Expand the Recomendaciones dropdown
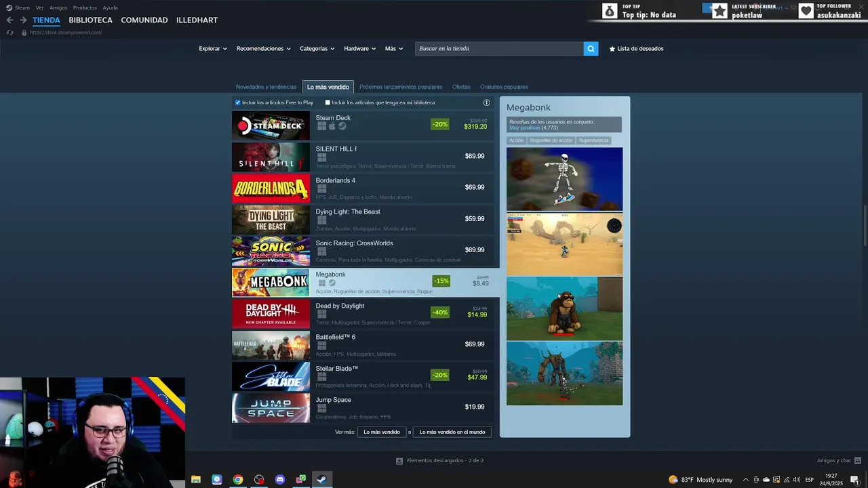This screenshot has width=868, height=488. pos(263,49)
